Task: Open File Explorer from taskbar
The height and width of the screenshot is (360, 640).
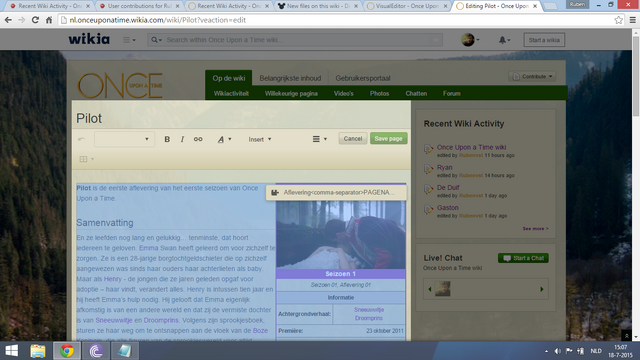Action: pos(38,351)
